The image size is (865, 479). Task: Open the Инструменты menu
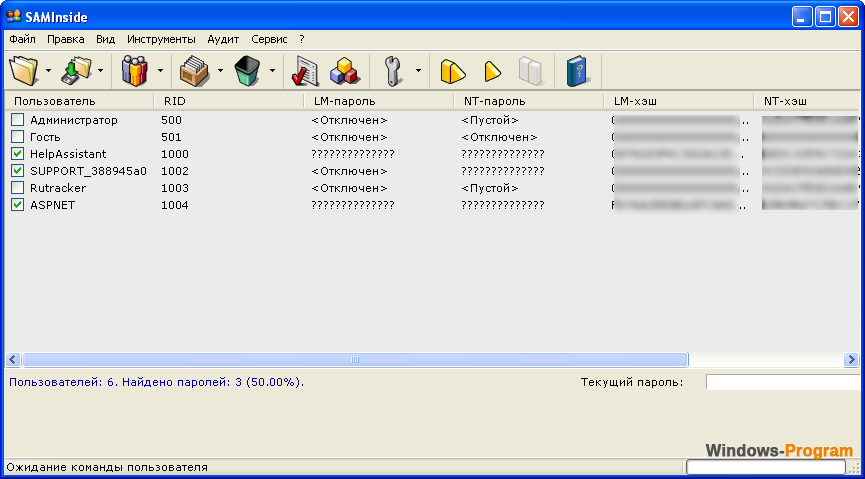[x=161, y=39]
